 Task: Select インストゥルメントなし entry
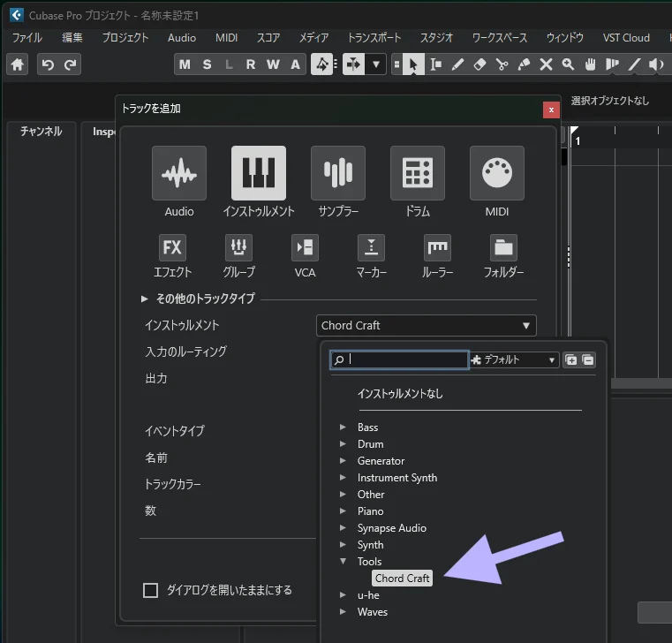pyautogui.click(x=400, y=394)
